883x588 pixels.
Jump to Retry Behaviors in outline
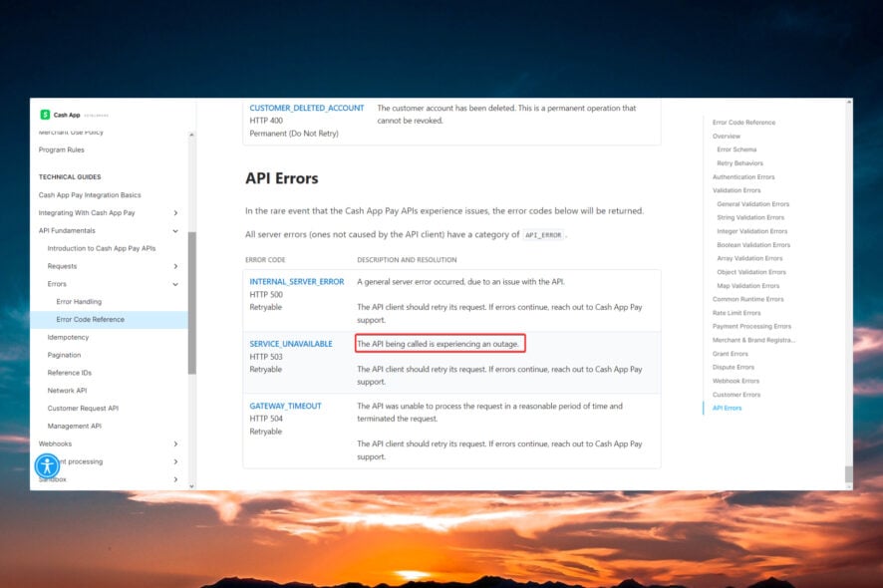pyautogui.click(x=739, y=163)
